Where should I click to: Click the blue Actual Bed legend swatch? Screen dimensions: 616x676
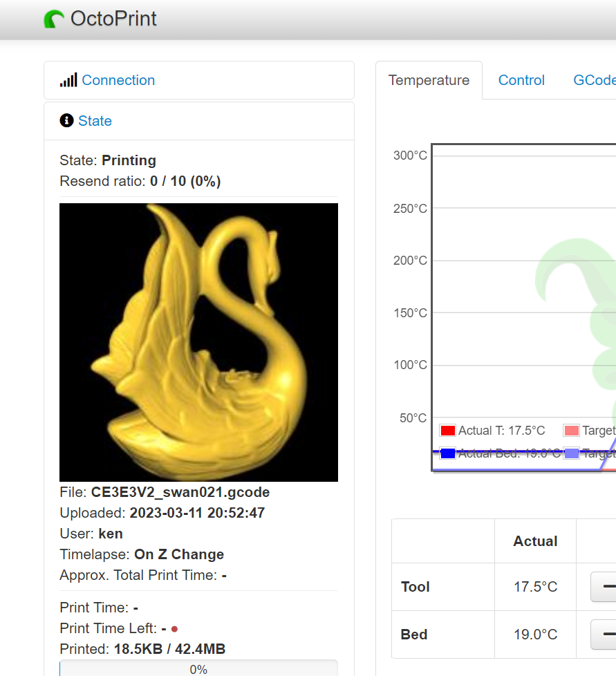click(x=448, y=453)
